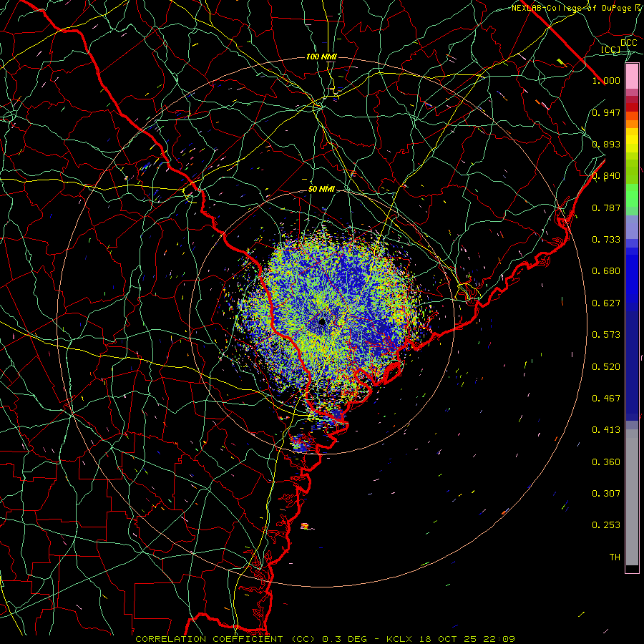Viewport: 644px width, 644px height.
Task: Click the 100 NMI range ring label
Action: (321, 57)
